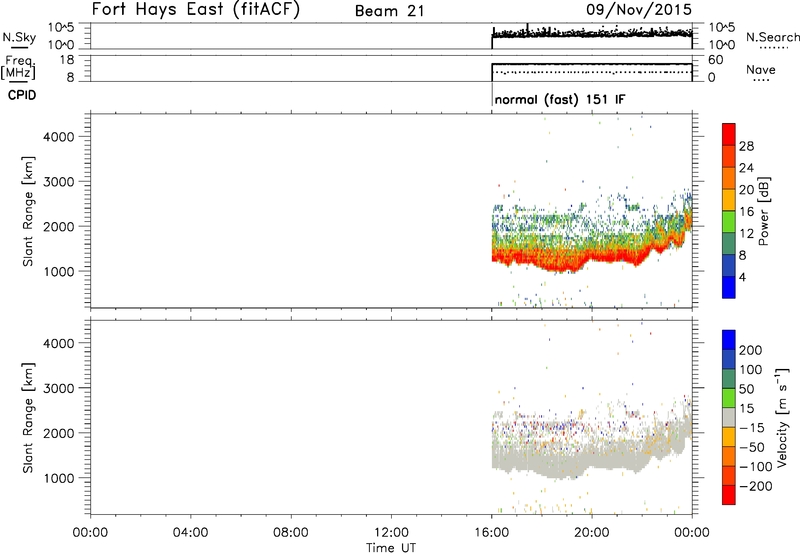This screenshot has height=554, width=800.
Task: Click the 'Time UT' axis label
Action: 391,548
